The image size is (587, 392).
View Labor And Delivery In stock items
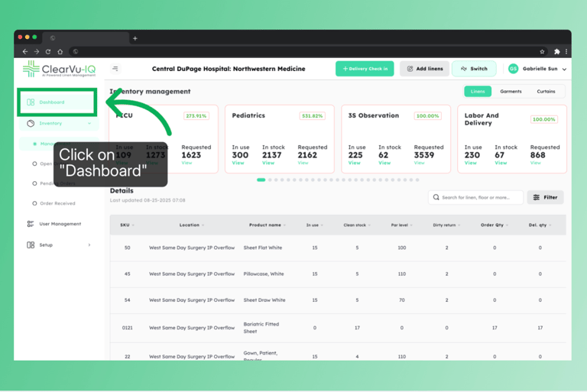coord(501,163)
